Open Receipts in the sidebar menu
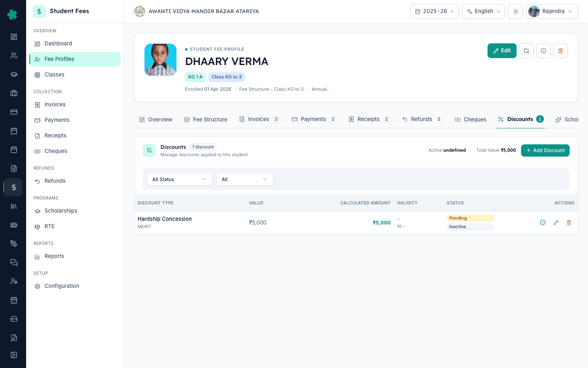The image size is (588, 368). [75, 136]
